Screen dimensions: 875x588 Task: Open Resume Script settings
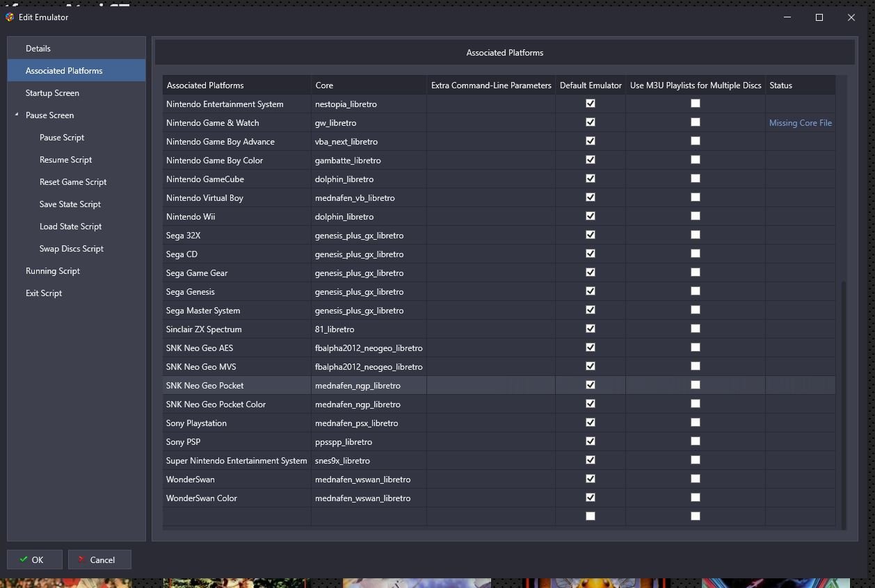[77, 160]
